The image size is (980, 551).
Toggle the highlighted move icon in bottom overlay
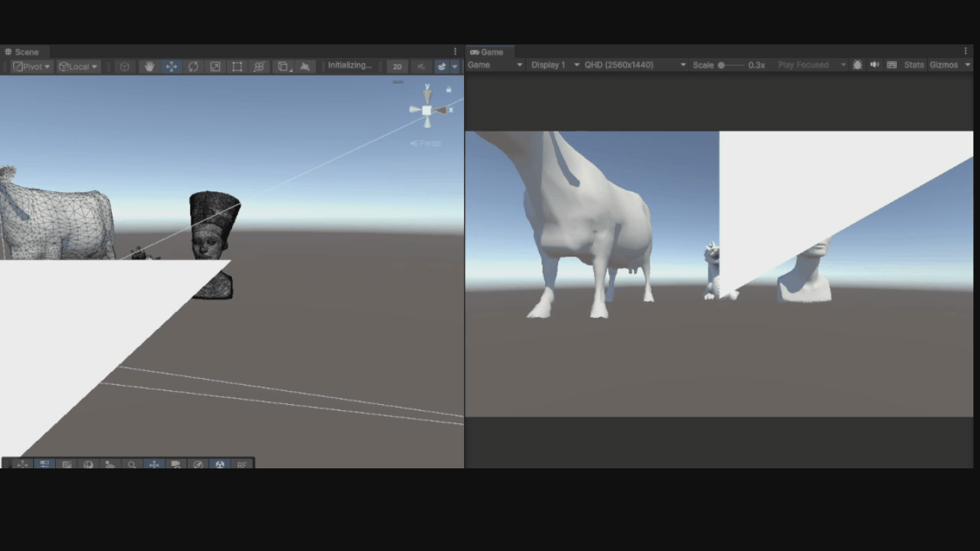click(154, 465)
